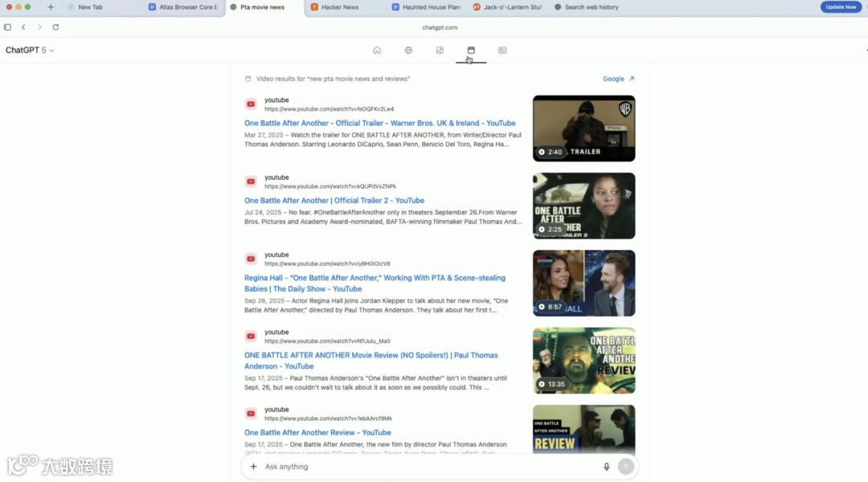Switch to news results icon
The width and height of the screenshot is (868, 482).
tap(502, 51)
